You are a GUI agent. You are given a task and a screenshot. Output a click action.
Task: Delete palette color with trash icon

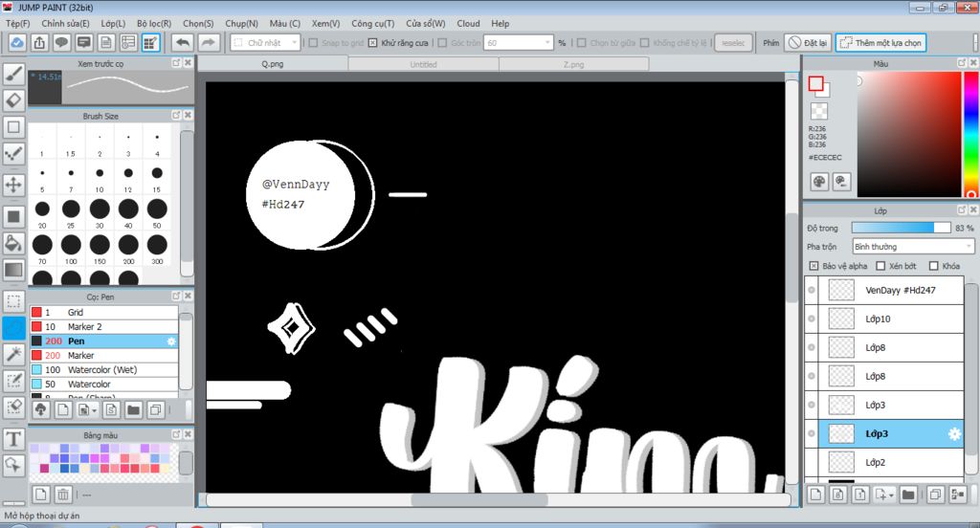point(63,495)
